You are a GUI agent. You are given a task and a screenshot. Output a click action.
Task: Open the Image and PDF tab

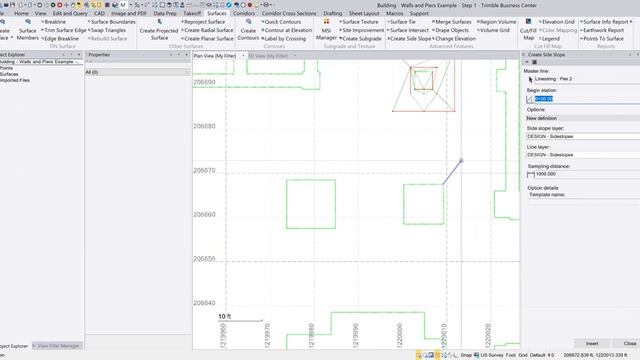click(x=129, y=13)
